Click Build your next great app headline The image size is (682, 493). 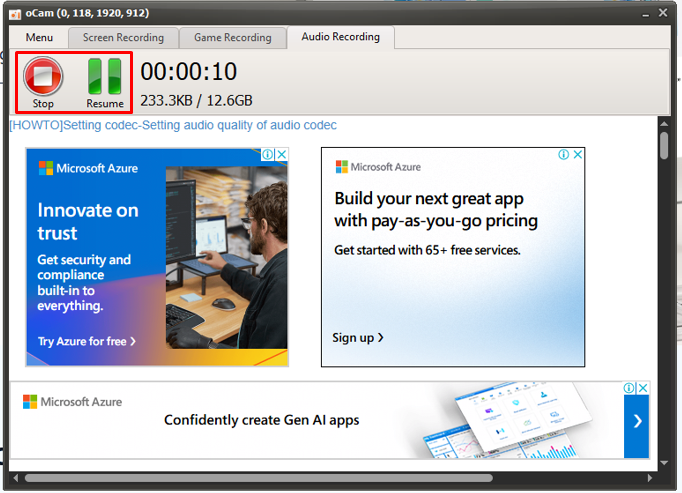click(x=436, y=210)
